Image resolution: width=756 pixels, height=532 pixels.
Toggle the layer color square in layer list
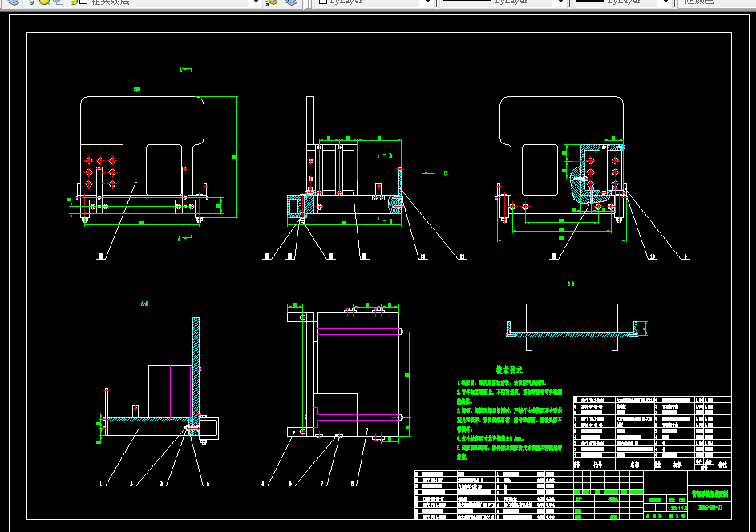click(x=83, y=2)
